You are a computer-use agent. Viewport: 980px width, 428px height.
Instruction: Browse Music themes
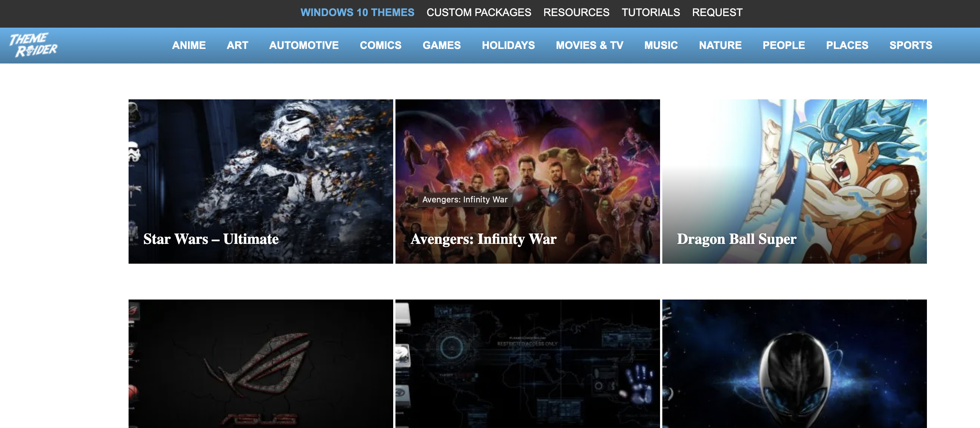pos(661,45)
